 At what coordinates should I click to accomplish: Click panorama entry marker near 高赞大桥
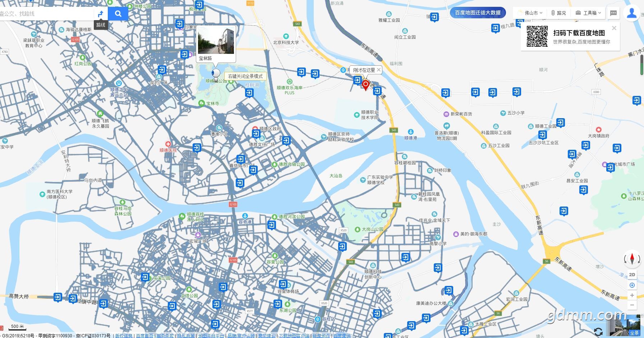click(x=58, y=297)
